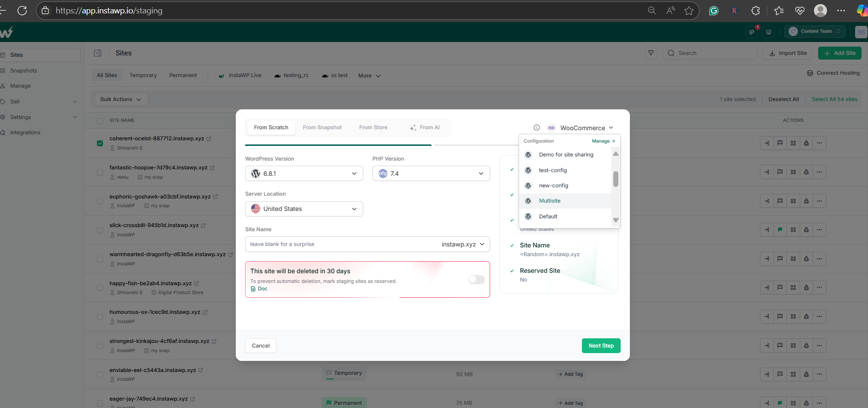Image resolution: width=868 pixels, height=408 pixels.
Task: Enable the reserved site toggle
Action: (477, 280)
